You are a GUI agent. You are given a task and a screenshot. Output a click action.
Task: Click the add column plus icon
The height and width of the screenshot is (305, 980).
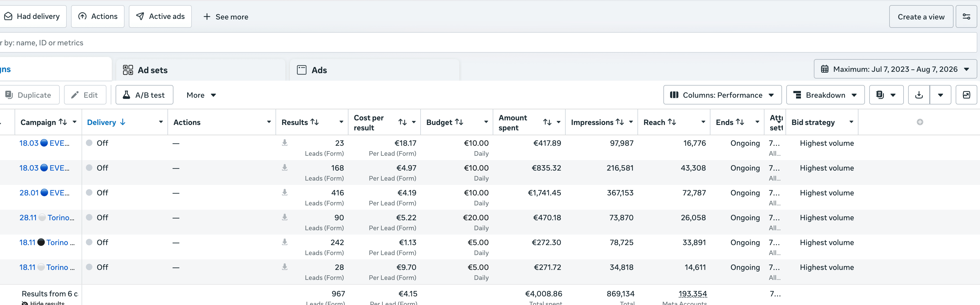[919, 122]
